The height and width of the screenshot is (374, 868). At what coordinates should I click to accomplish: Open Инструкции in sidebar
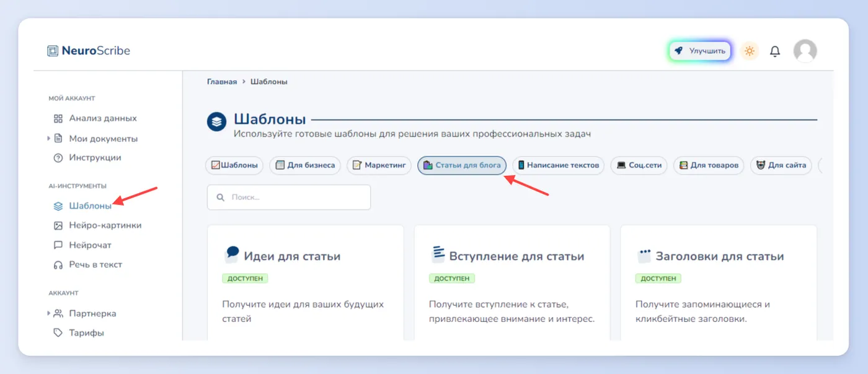point(95,158)
